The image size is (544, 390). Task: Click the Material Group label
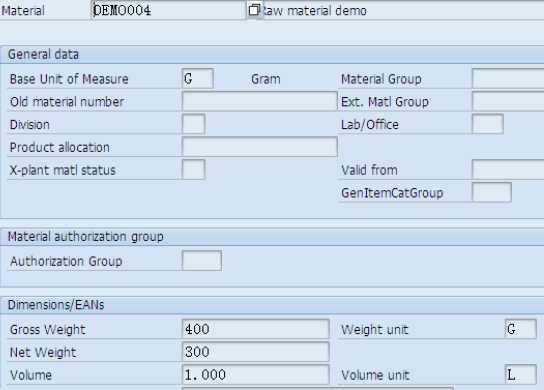381,79
